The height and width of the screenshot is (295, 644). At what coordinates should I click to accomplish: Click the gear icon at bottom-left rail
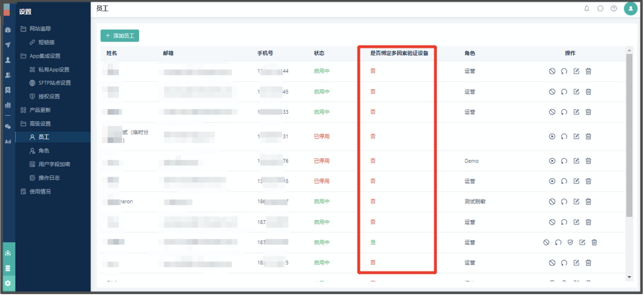coord(8,283)
